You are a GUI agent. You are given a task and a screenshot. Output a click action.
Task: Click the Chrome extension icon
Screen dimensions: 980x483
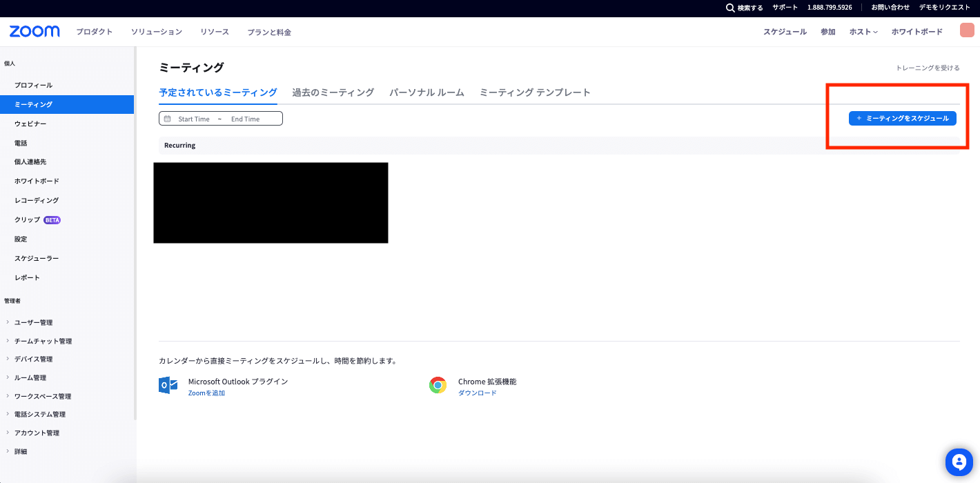[x=438, y=385]
